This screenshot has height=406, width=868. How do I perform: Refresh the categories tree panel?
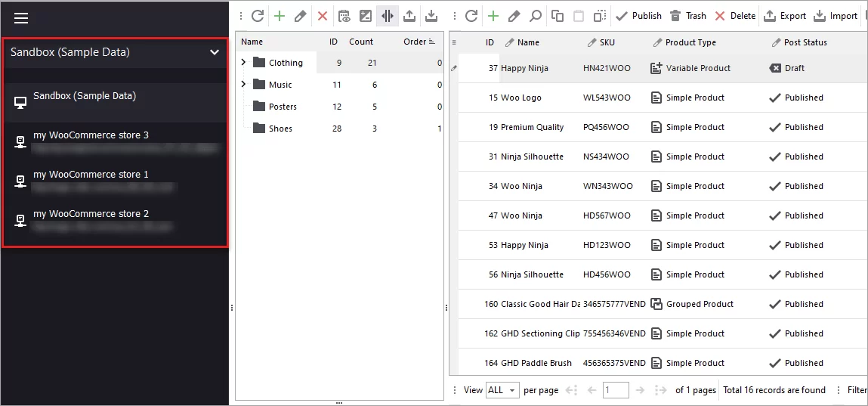pyautogui.click(x=258, y=16)
